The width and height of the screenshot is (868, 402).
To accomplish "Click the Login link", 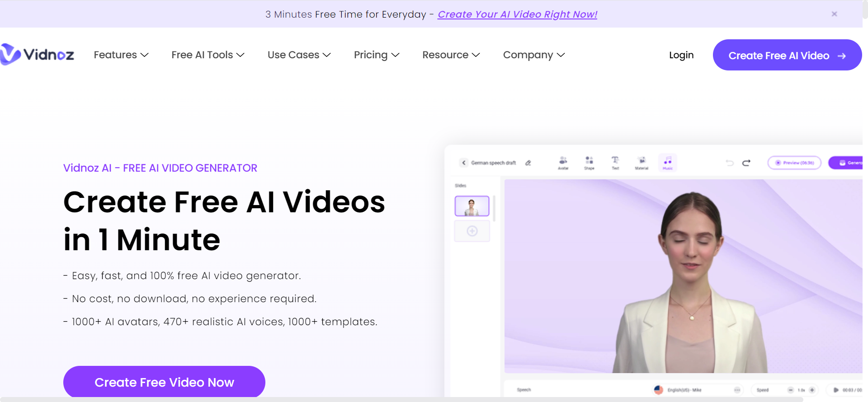I will pyautogui.click(x=681, y=55).
